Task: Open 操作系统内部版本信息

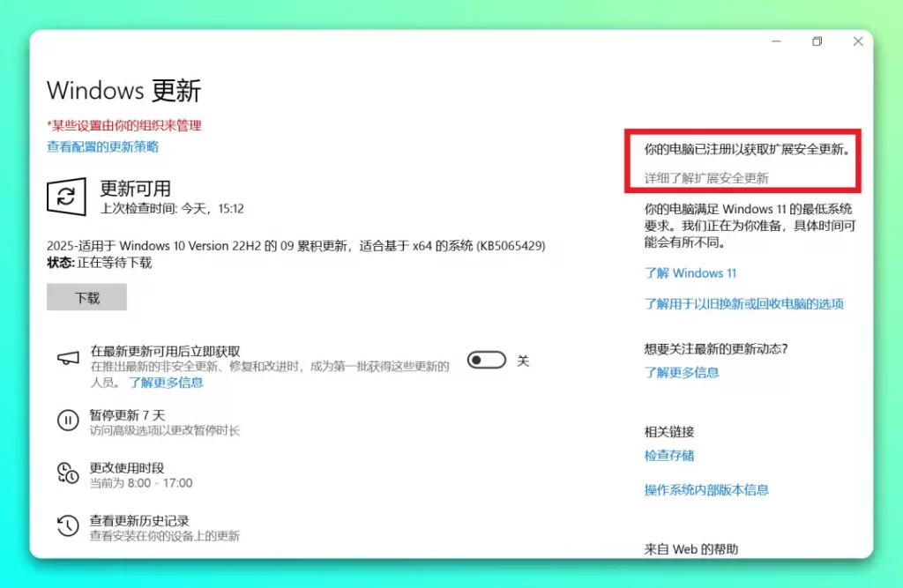Action: click(705, 490)
